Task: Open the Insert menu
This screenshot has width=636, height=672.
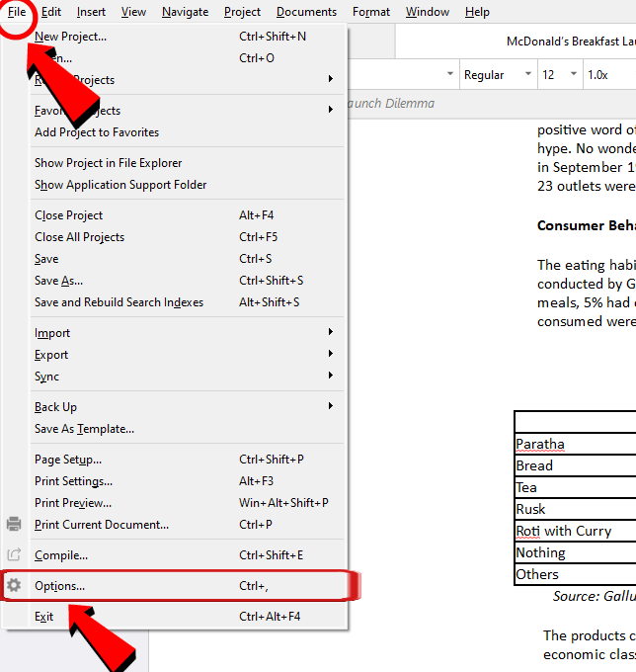Action: [x=91, y=12]
